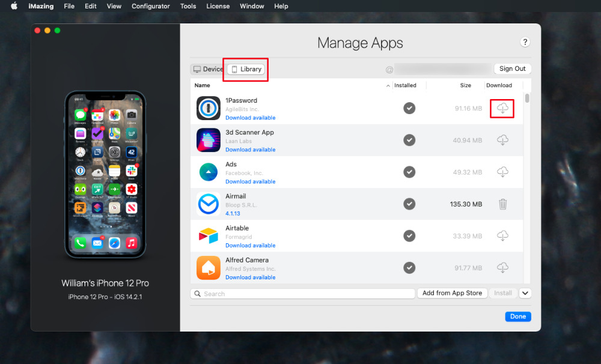Click 3d Scanner App installed checkmark

click(409, 140)
